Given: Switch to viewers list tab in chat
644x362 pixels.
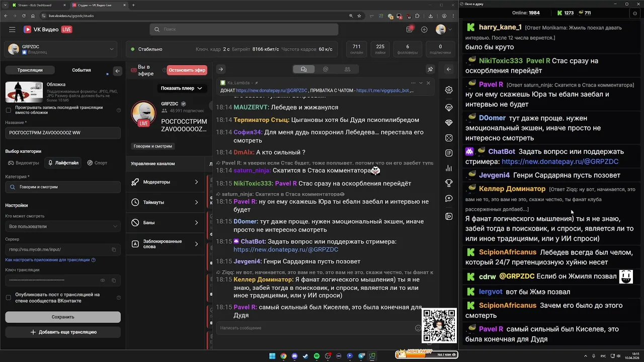Looking at the screenshot, I should [x=347, y=69].
